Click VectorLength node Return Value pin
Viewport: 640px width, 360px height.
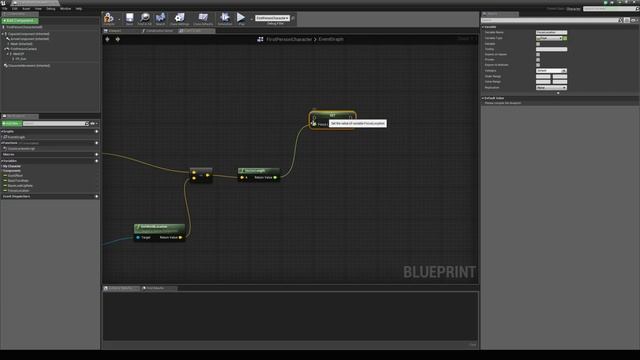click(x=275, y=178)
